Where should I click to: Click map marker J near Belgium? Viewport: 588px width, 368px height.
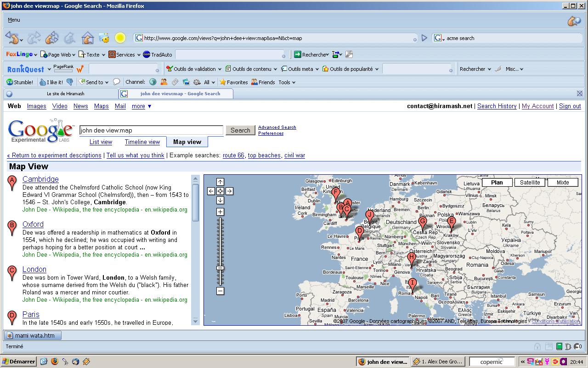370,217
